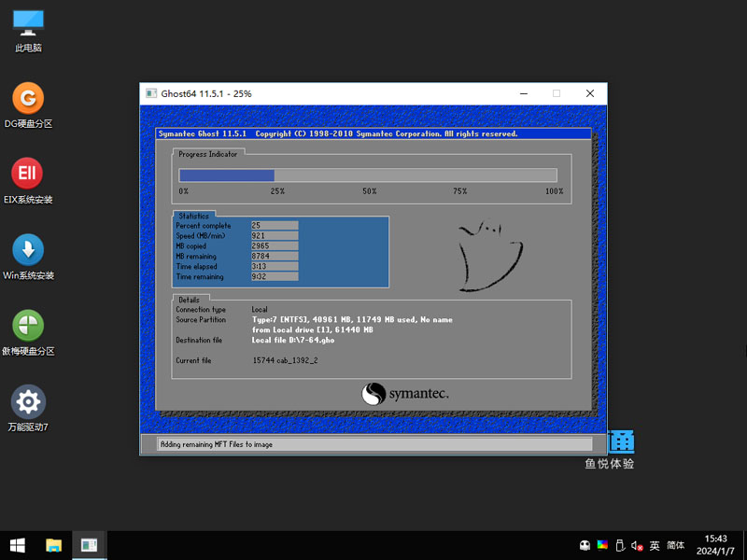Image resolution: width=747 pixels, height=560 pixels.
Task: Click the skull tray icon
Action: [x=585, y=546]
